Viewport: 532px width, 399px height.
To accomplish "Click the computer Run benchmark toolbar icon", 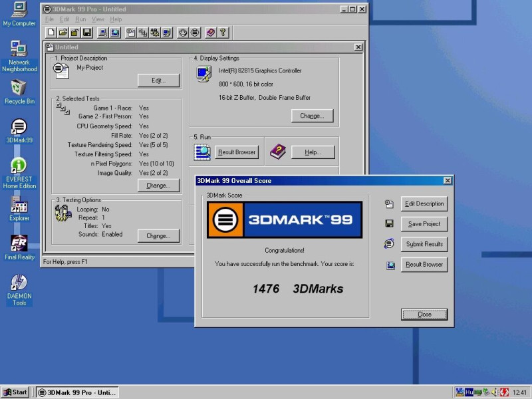I will pyautogui.click(x=103, y=33).
